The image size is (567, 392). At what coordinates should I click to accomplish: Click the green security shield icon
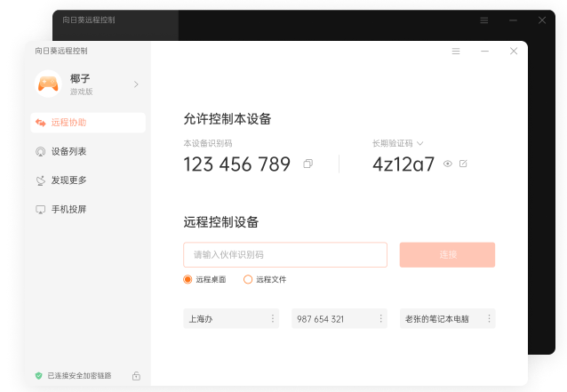click(39, 376)
